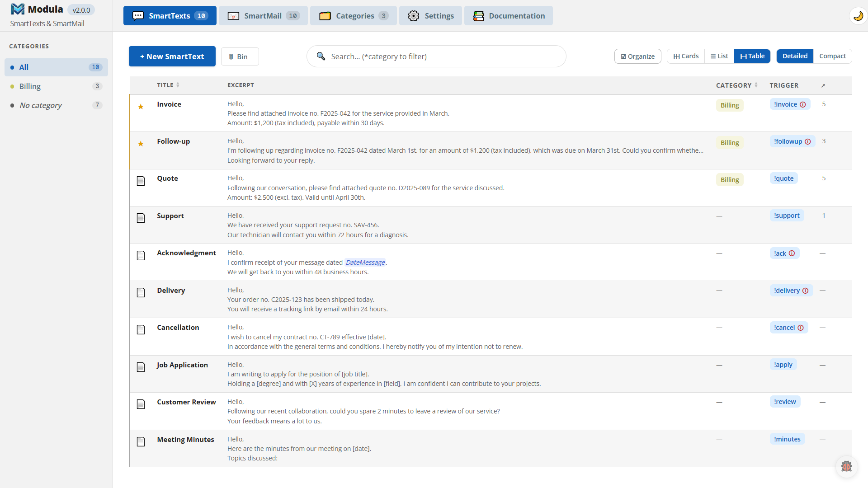The image size is (868, 488).
Task: Sort by the Category column
Action: coord(737,85)
